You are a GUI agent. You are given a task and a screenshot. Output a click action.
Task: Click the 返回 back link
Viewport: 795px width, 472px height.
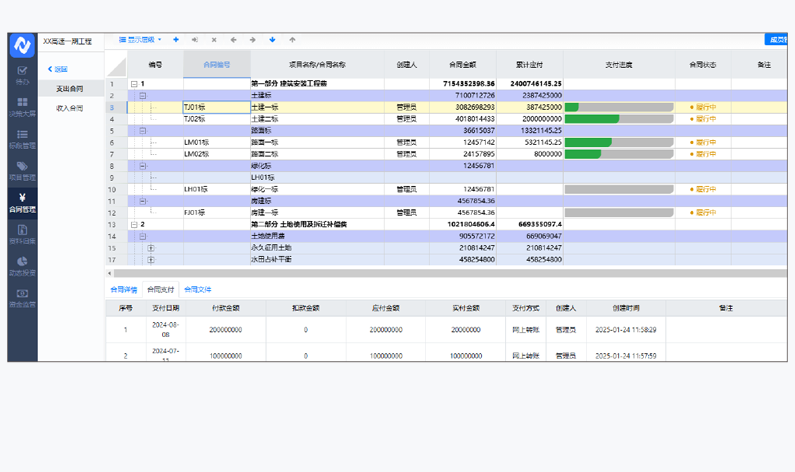[58, 69]
